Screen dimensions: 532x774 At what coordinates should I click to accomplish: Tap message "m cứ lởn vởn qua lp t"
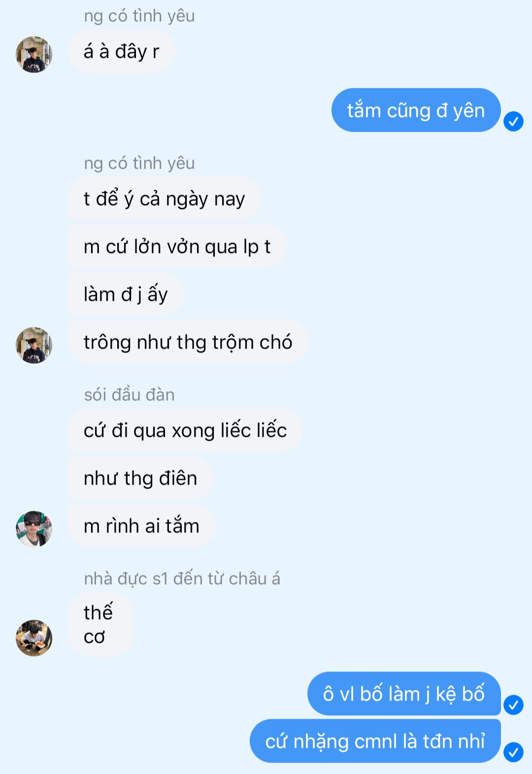coord(177,246)
